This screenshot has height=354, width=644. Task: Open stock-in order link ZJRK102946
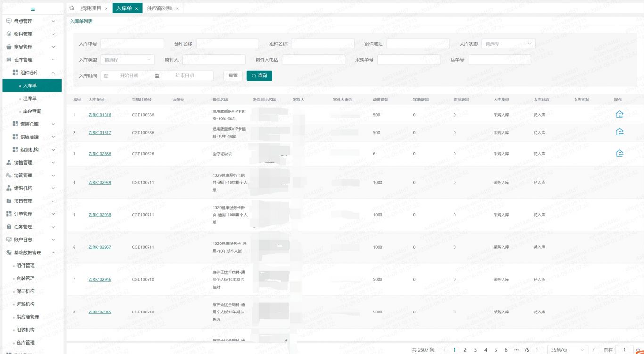tap(100, 279)
